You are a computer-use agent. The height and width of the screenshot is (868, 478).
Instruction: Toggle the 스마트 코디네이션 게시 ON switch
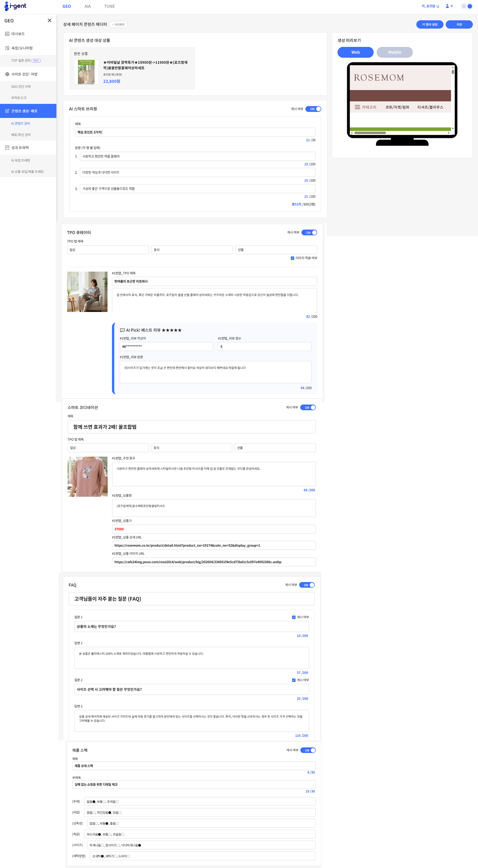point(308,407)
